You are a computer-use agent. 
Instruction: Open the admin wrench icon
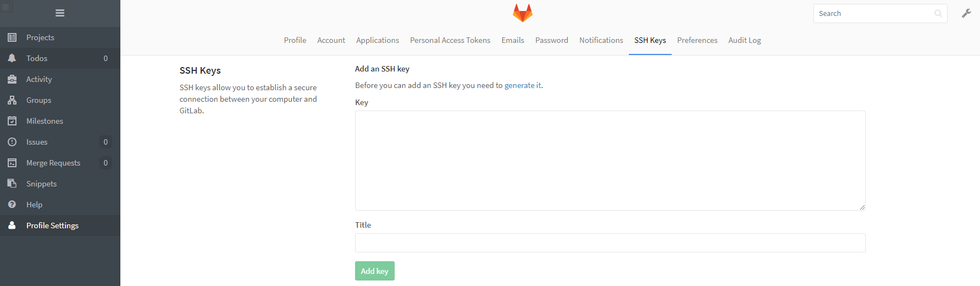[x=966, y=13]
